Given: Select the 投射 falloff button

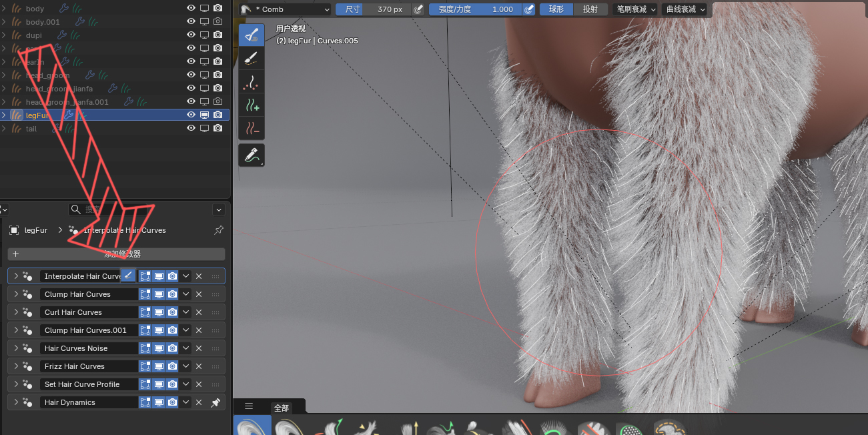Looking at the screenshot, I should click(x=590, y=9).
